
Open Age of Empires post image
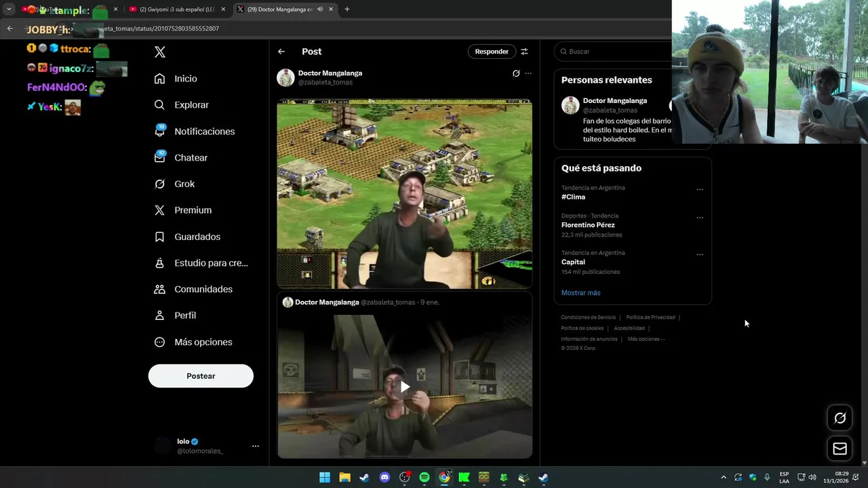point(404,194)
